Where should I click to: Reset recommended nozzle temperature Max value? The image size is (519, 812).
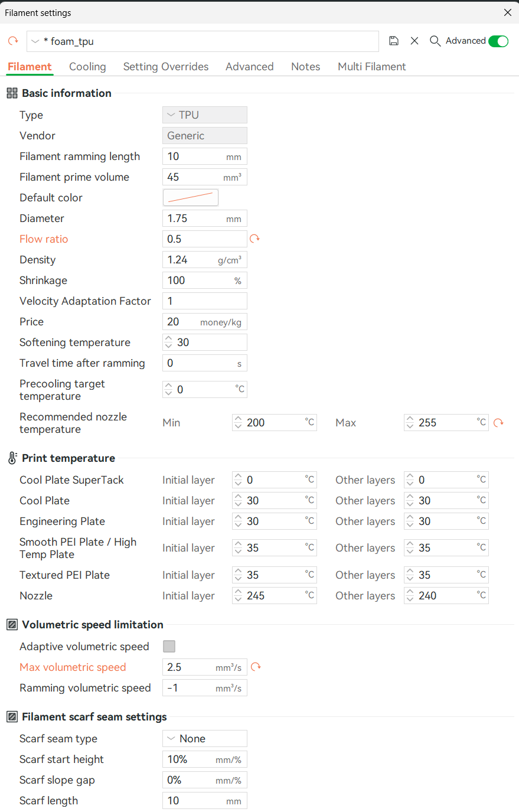[x=498, y=423]
